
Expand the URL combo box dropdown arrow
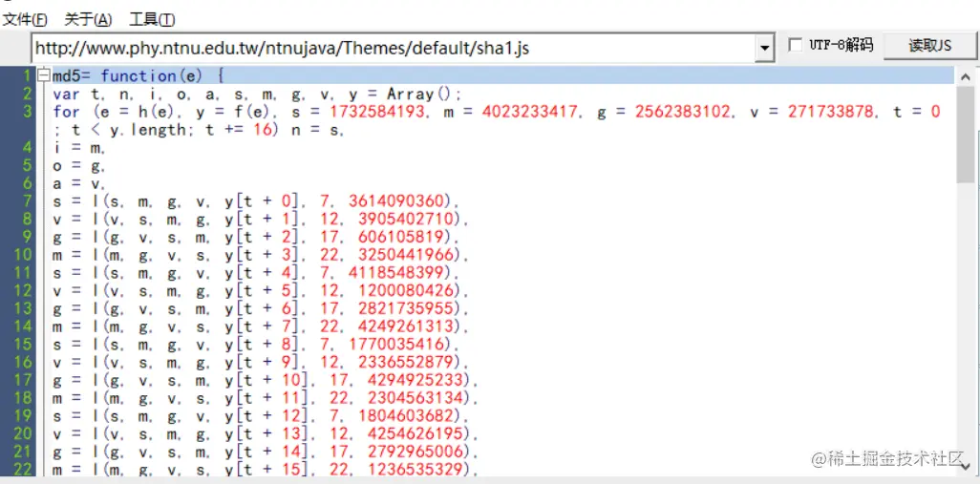765,48
